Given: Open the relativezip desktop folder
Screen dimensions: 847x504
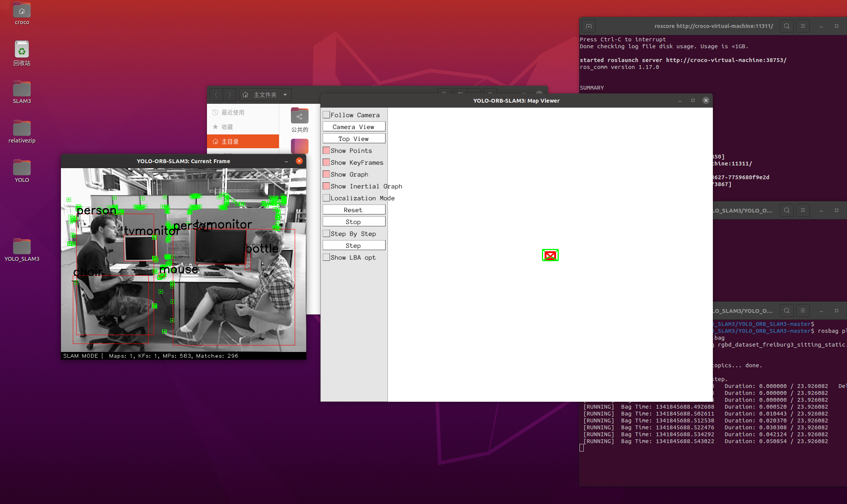Looking at the screenshot, I should [x=22, y=129].
